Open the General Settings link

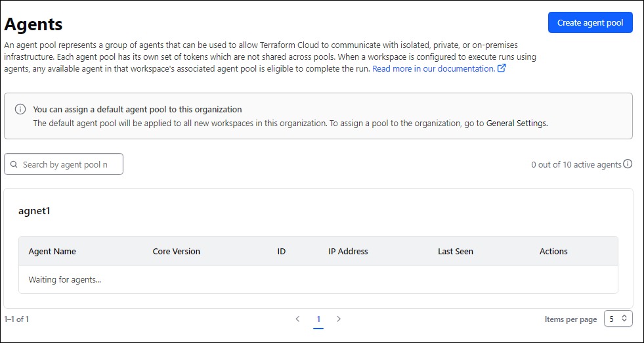click(517, 123)
